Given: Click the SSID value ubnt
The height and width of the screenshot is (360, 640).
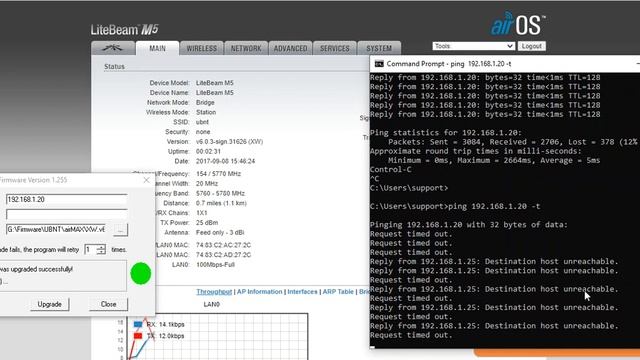Looking at the screenshot, I should (202, 122).
